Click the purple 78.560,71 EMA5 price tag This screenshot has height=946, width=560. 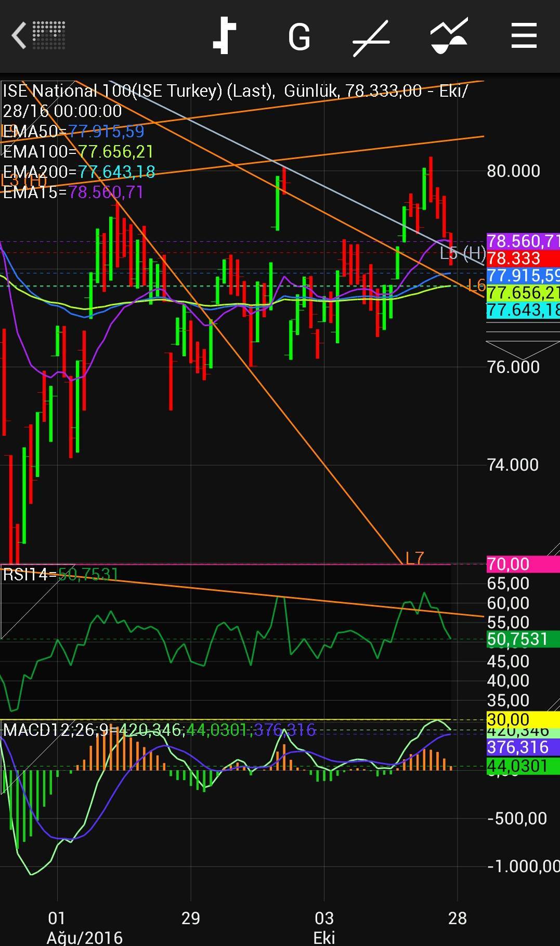[x=522, y=241]
